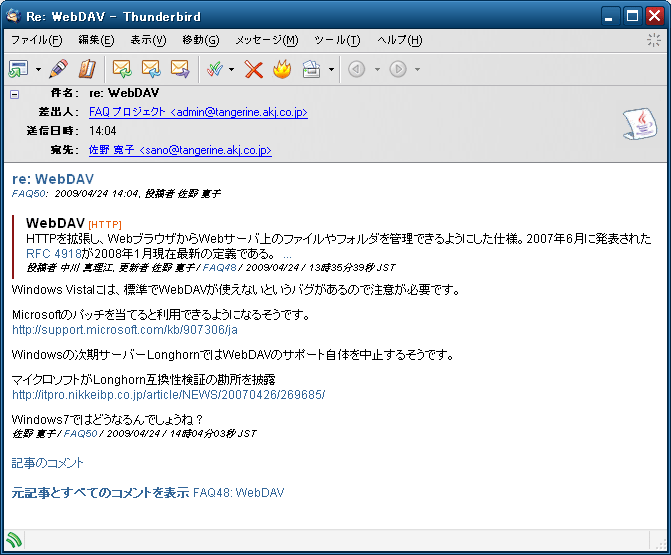Open the ツール(T) menu
Viewport: 671px width, 555px height.
click(337, 40)
